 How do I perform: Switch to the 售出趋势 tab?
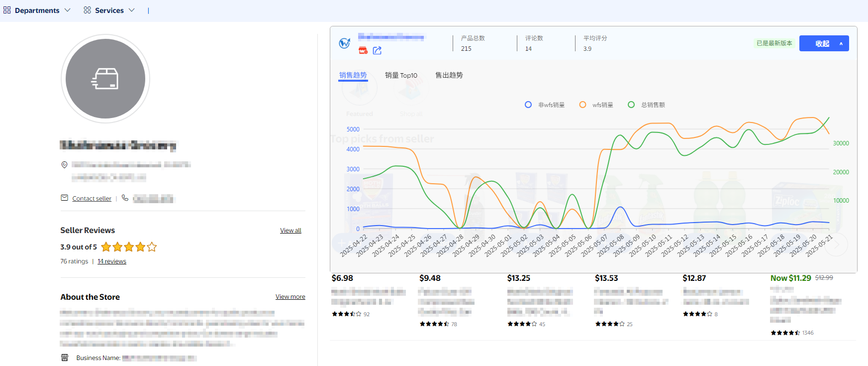click(449, 75)
